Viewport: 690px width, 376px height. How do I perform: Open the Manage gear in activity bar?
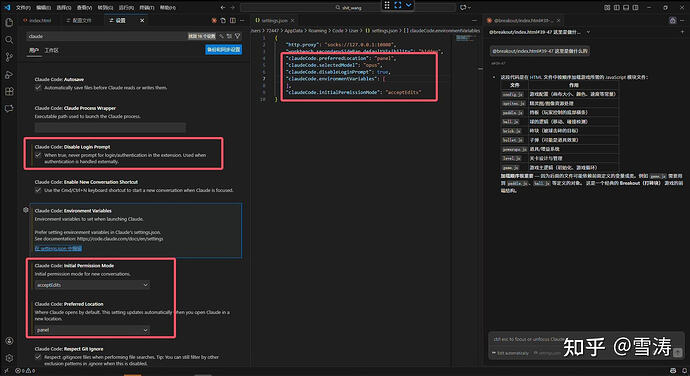(x=9, y=358)
